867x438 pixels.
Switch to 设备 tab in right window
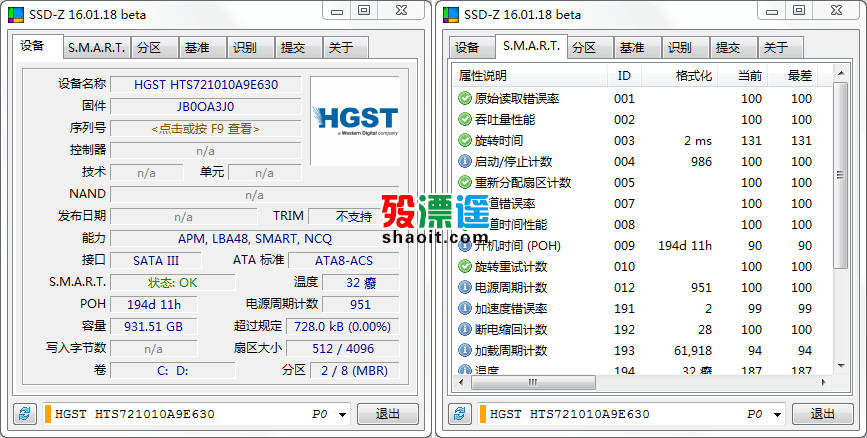pyautogui.click(x=472, y=48)
